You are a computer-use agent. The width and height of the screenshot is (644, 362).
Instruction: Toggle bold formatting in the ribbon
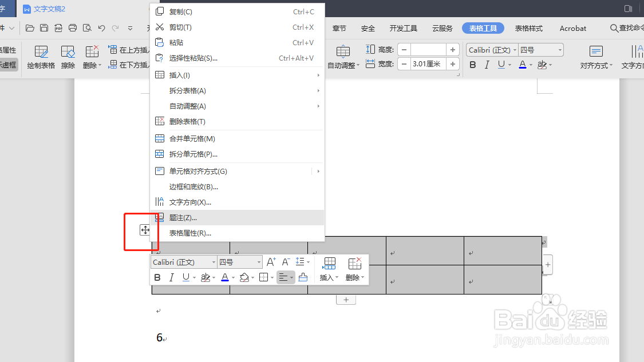[x=472, y=64]
